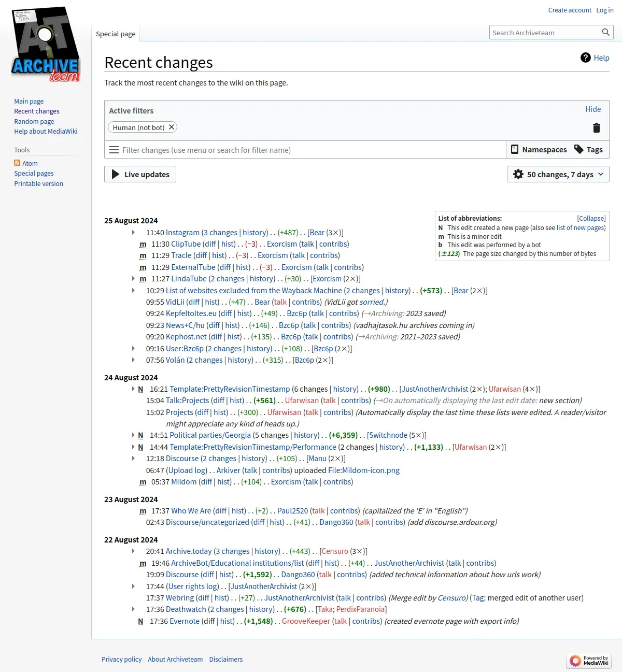Open 50 changes, 7 days dropdown
This screenshot has height=672, width=622.
[558, 174]
